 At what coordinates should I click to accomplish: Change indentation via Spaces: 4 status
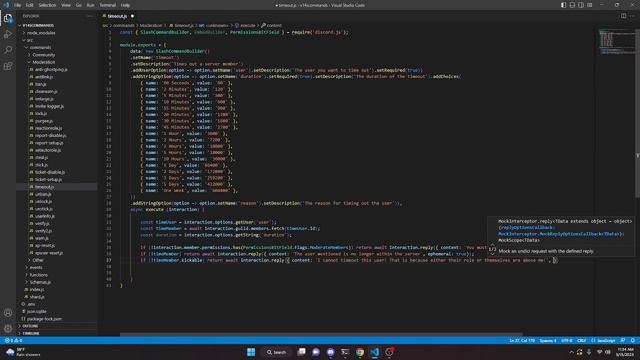[548, 340]
